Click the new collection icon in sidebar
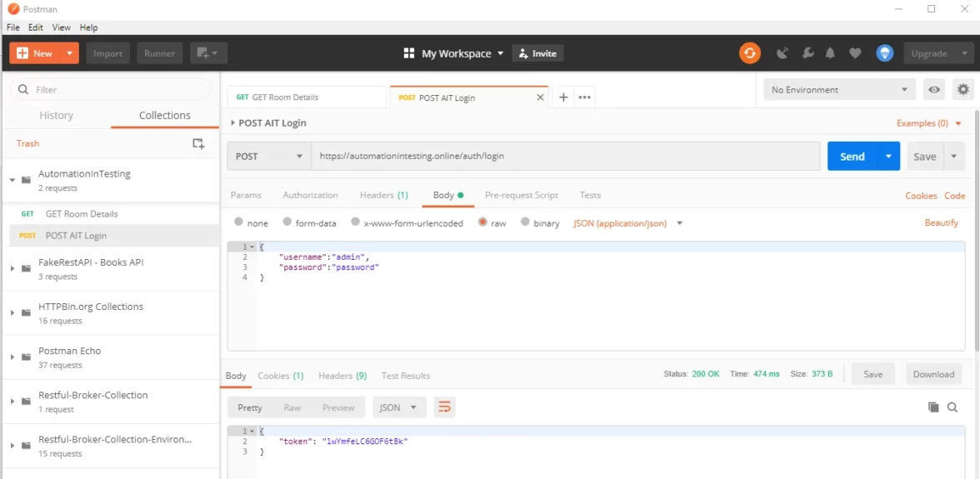Screen dimensions: 980x479 click(x=198, y=143)
